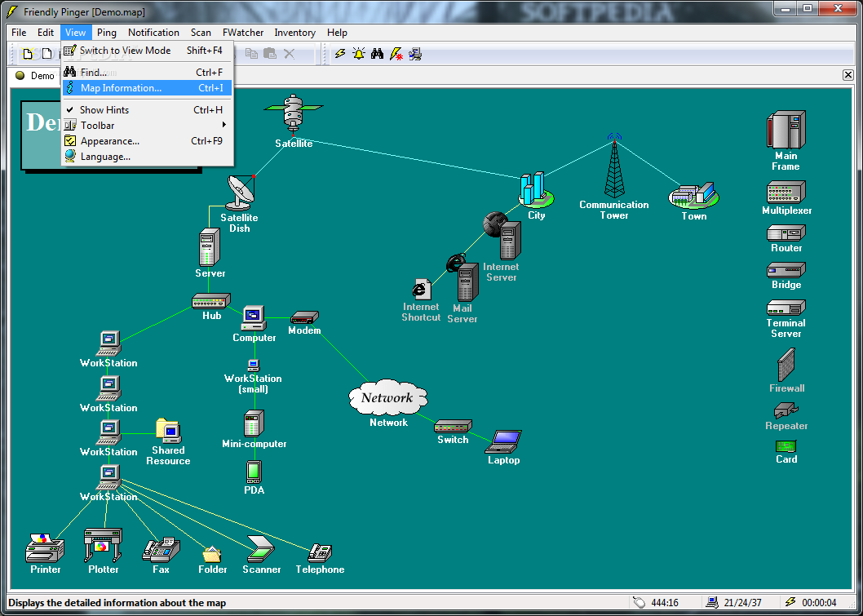
Task: Close the map tab with X button
Action: click(x=848, y=75)
